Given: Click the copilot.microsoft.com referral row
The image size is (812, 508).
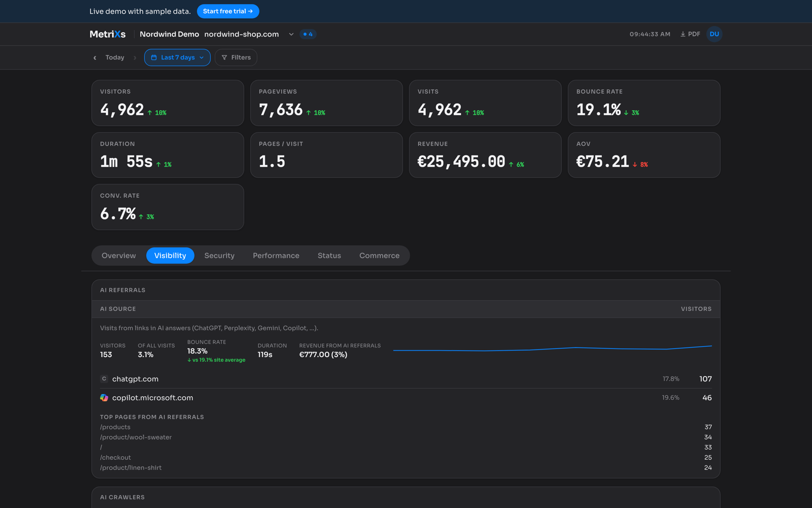Looking at the screenshot, I should coord(406,398).
